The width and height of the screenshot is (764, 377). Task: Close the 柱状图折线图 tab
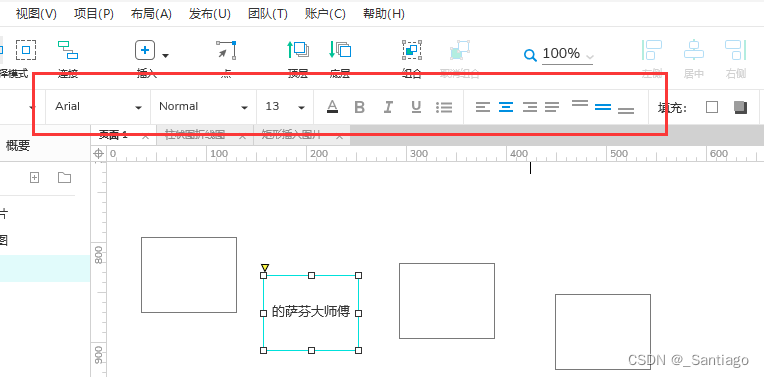point(242,136)
